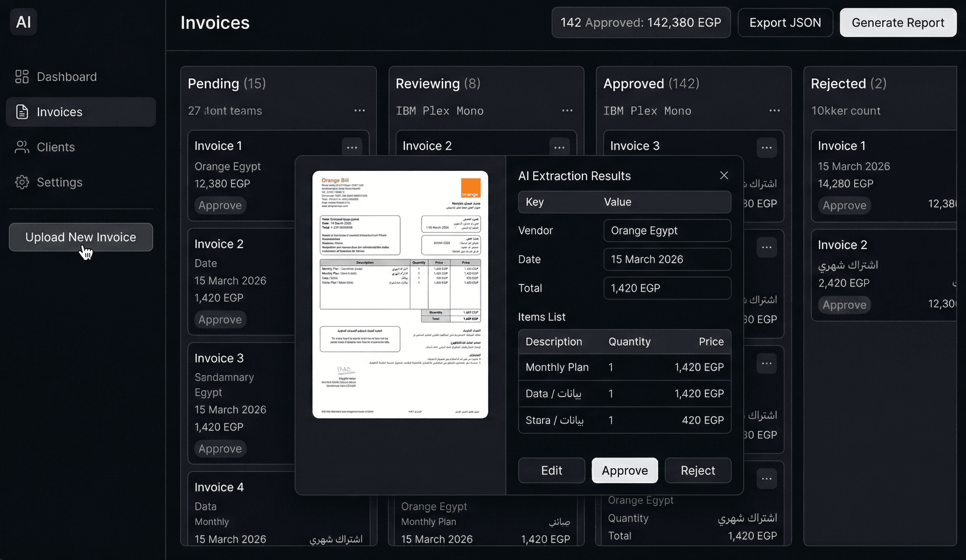This screenshot has width=966, height=560.
Task: Open Settings from the sidebar
Action: (81, 182)
